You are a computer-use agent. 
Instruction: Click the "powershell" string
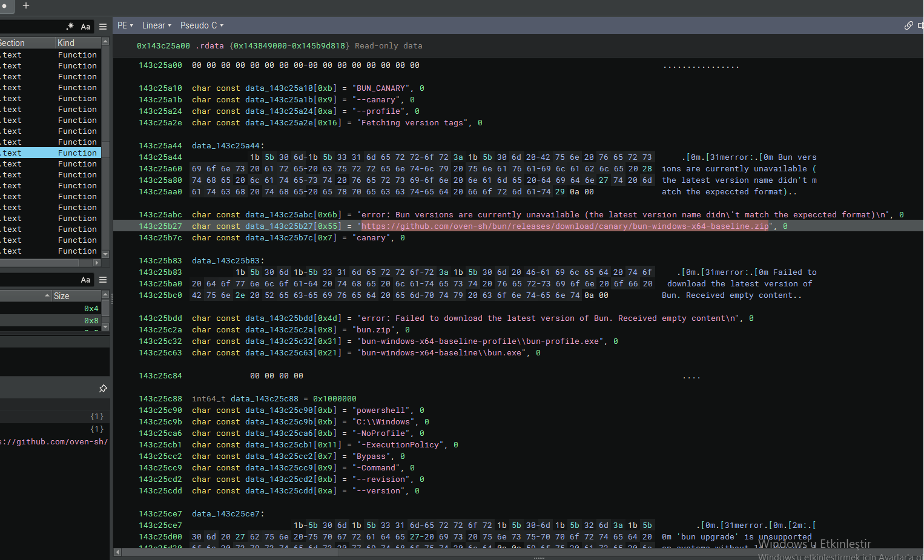pyautogui.click(x=381, y=410)
